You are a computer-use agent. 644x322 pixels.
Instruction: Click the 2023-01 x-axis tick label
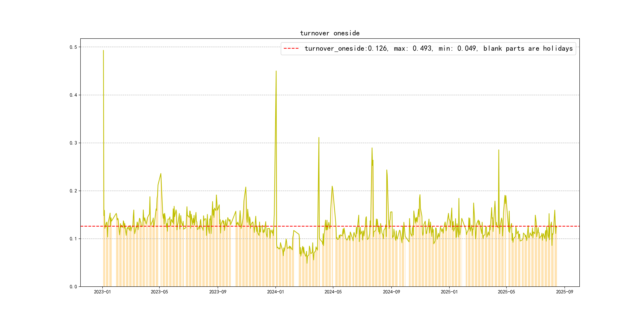point(102,292)
